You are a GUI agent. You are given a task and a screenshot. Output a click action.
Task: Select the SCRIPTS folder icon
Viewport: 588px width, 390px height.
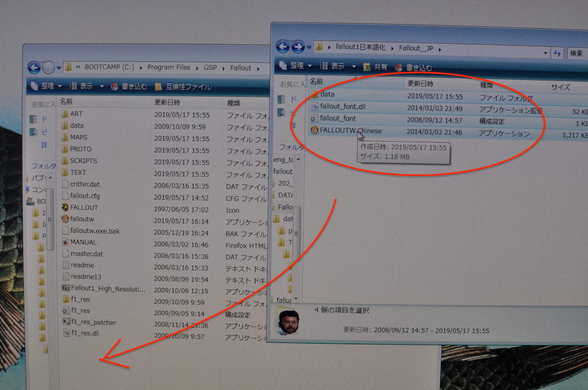65,161
